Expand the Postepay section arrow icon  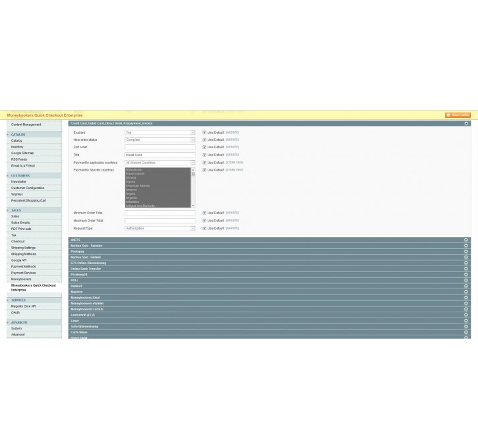click(466, 252)
